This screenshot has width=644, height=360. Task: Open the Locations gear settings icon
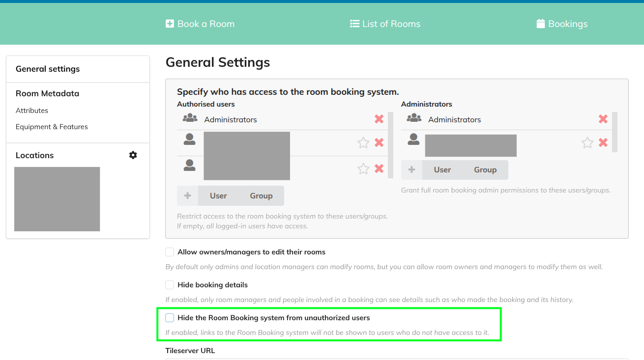point(133,155)
